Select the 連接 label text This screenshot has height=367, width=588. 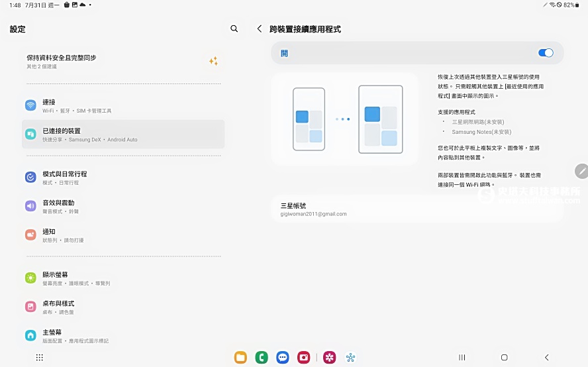click(49, 102)
